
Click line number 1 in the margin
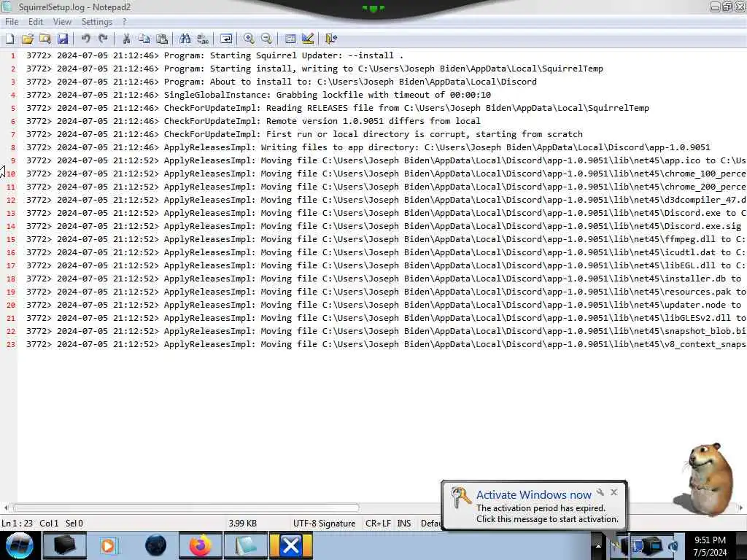13,55
